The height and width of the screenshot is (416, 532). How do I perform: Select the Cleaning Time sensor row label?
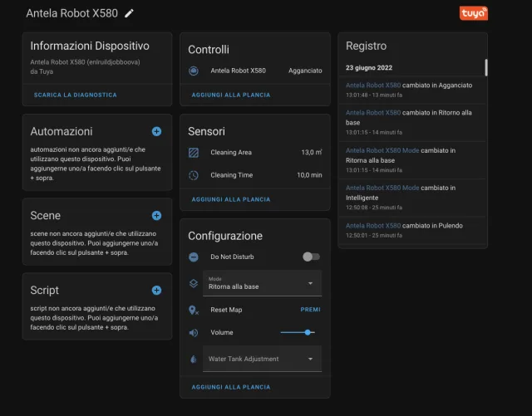231,175
